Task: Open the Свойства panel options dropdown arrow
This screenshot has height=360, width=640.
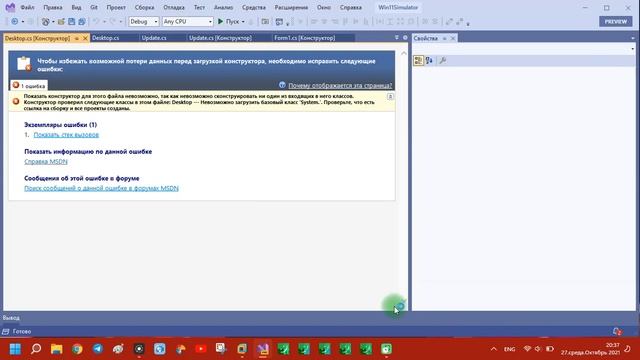Action: (633, 38)
